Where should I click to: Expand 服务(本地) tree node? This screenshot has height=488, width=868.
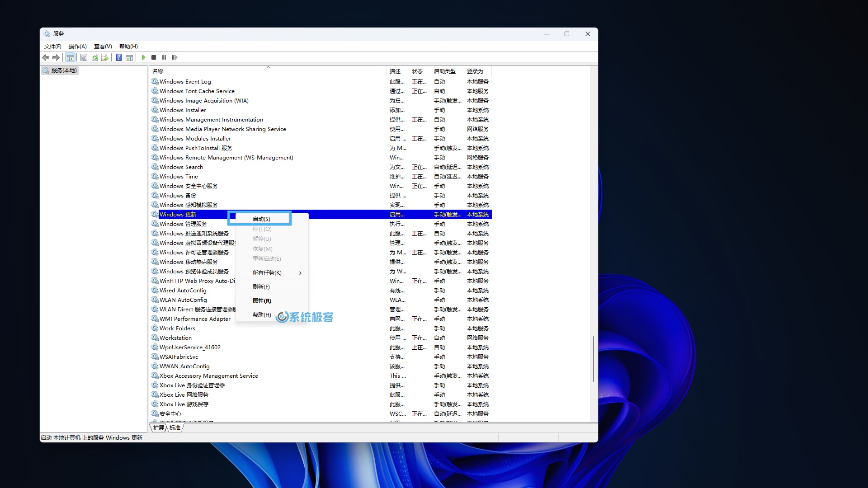pos(60,70)
